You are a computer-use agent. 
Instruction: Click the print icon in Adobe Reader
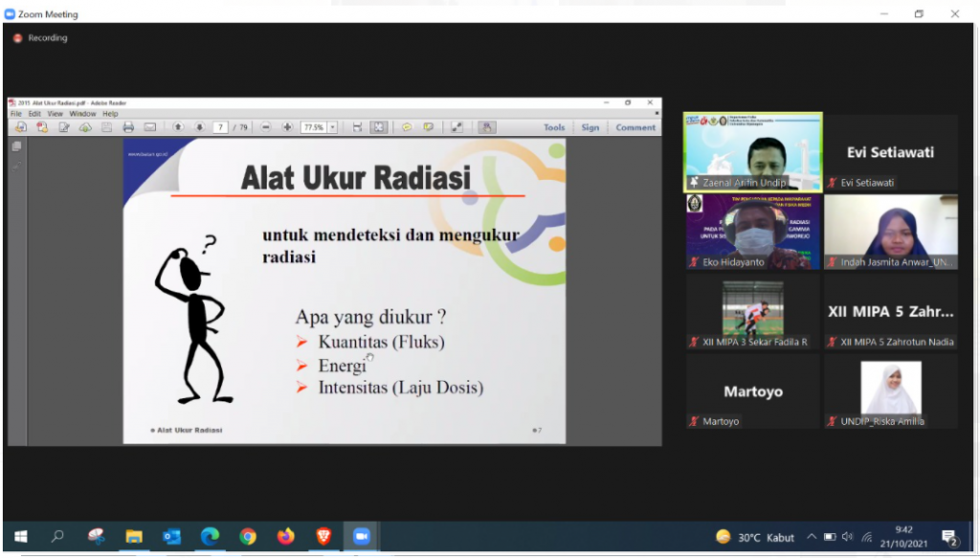pyautogui.click(x=128, y=127)
